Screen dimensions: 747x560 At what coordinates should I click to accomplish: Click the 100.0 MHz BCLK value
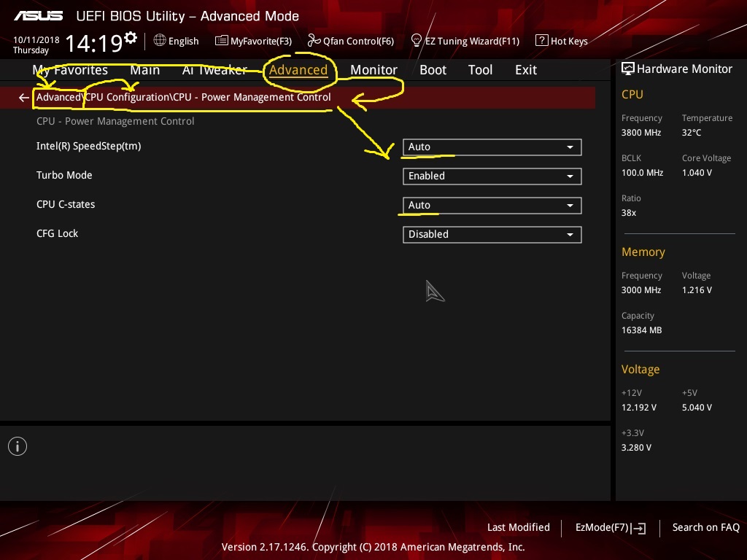pyautogui.click(x=642, y=172)
